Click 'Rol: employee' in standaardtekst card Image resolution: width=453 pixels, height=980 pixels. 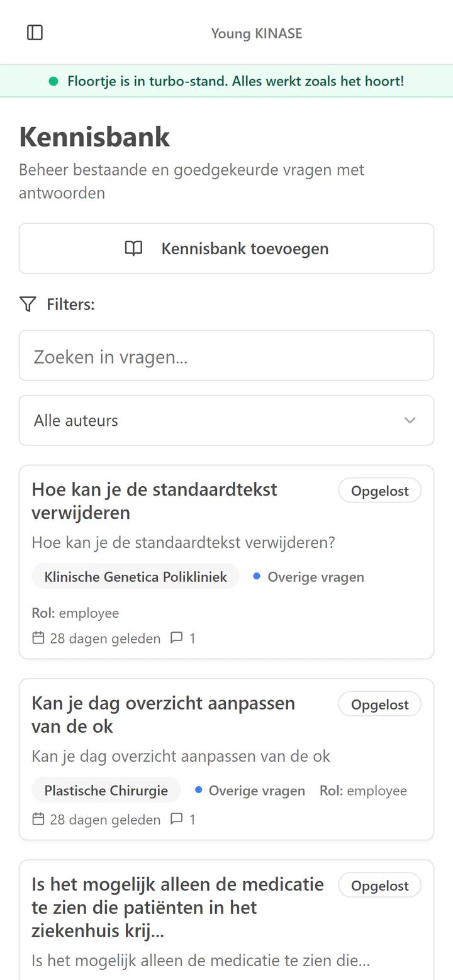(x=75, y=613)
